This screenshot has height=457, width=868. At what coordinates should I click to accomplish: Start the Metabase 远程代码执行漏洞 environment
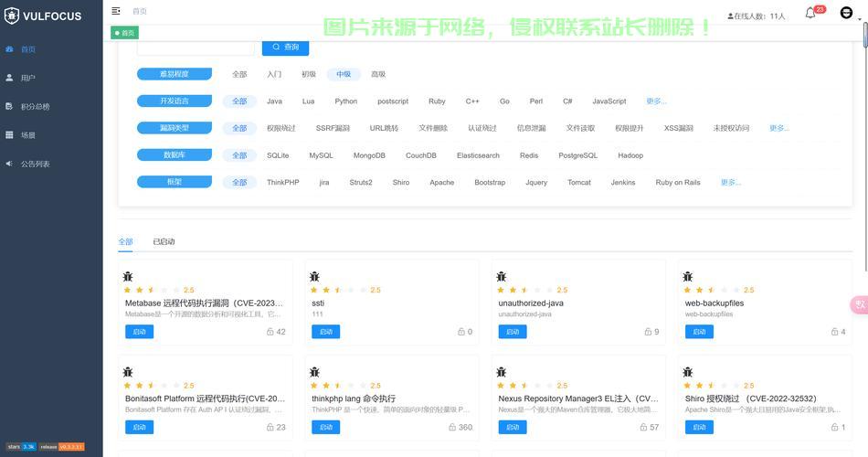point(139,332)
